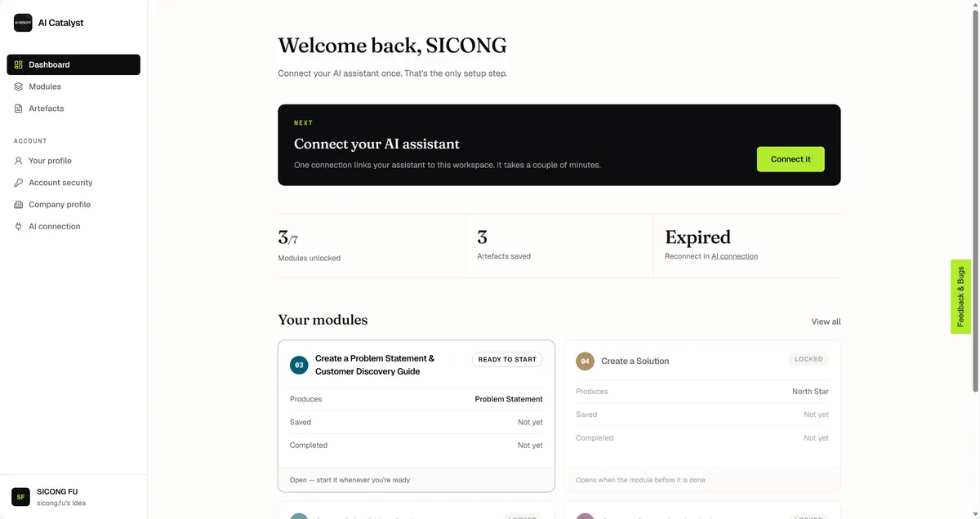Click the 04 Create a Solution badge

point(585,361)
